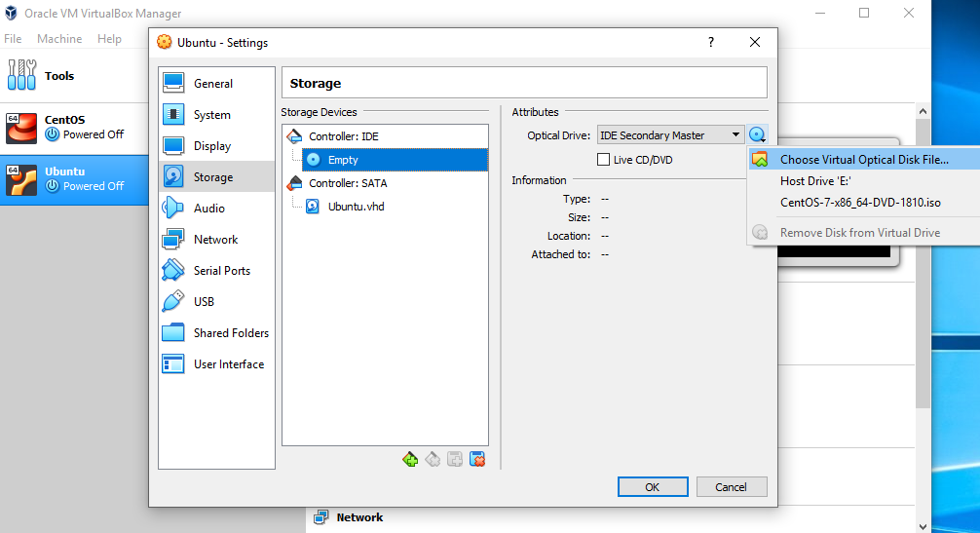Click the Network section icon in Manager
The image size is (980, 533).
pyautogui.click(x=321, y=517)
